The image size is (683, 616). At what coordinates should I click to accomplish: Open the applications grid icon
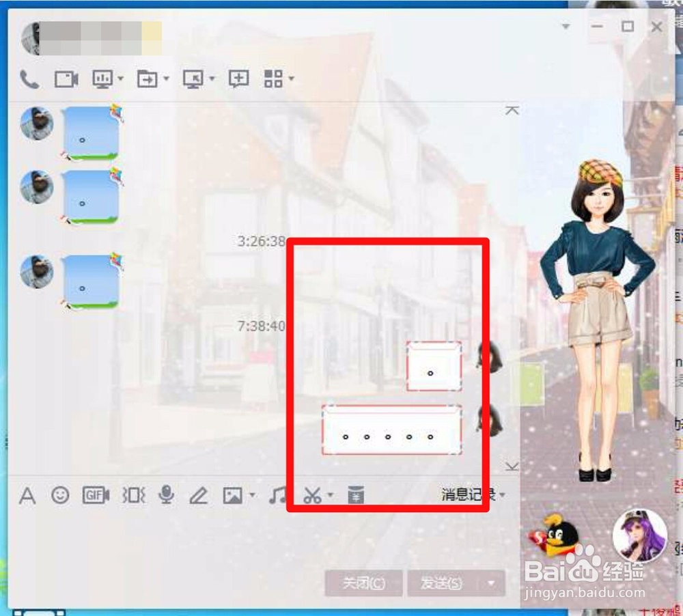pos(274,79)
